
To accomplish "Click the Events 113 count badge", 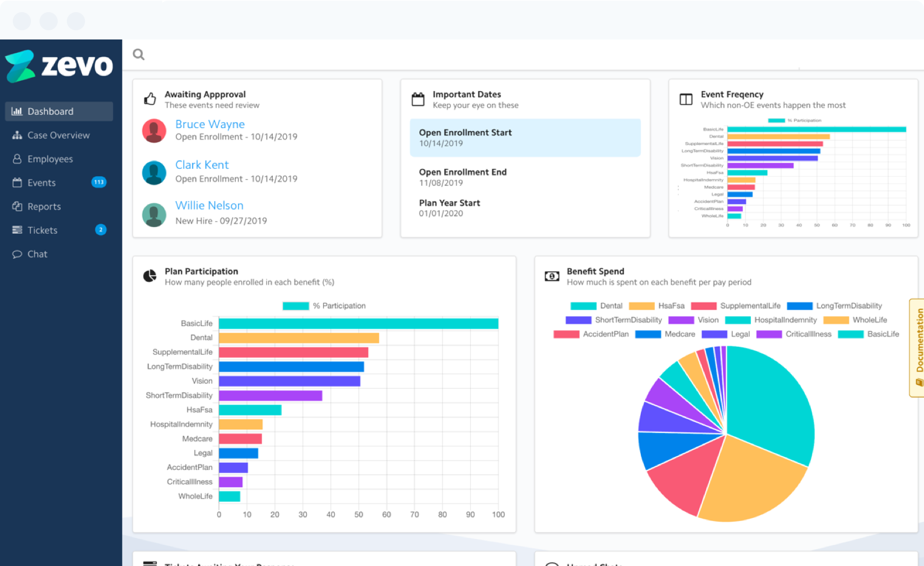I will click(x=98, y=182).
